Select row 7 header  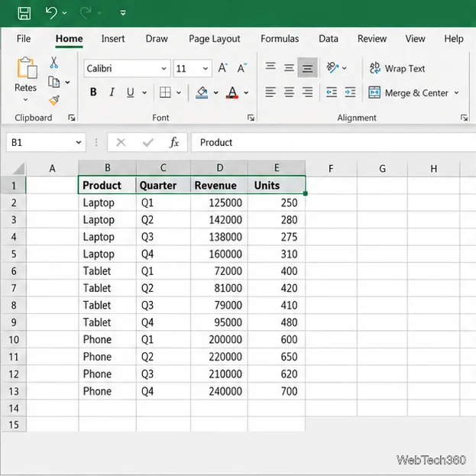(x=14, y=288)
